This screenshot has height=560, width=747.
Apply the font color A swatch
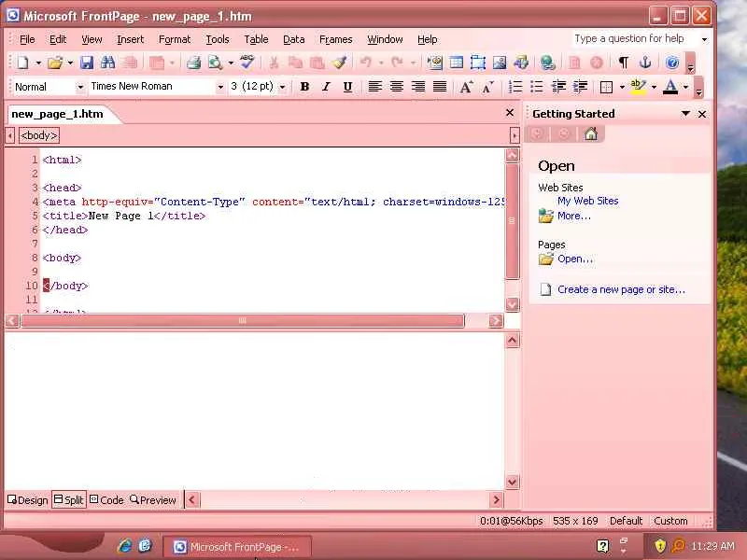pyautogui.click(x=670, y=87)
